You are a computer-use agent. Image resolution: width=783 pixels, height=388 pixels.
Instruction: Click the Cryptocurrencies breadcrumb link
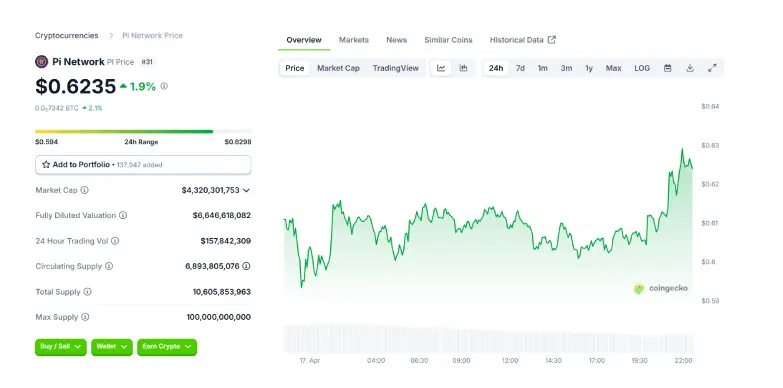coord(66,35)
